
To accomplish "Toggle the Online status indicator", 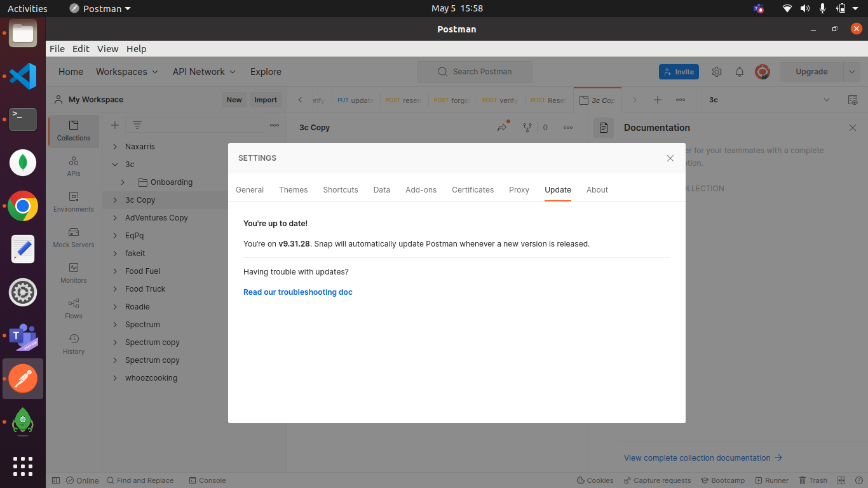I will [x=82, y=480].
